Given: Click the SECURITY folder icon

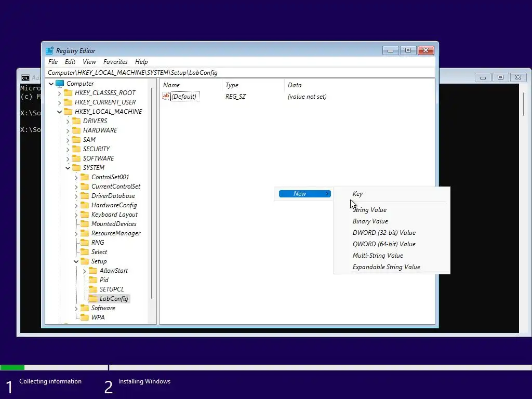Looking at the screenshot, I should coord(77,149).
